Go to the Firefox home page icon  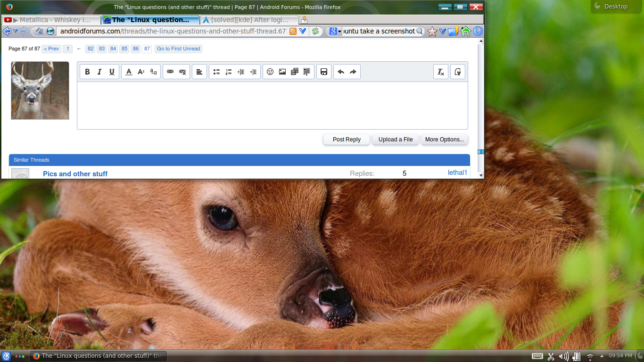coord(466,31)
